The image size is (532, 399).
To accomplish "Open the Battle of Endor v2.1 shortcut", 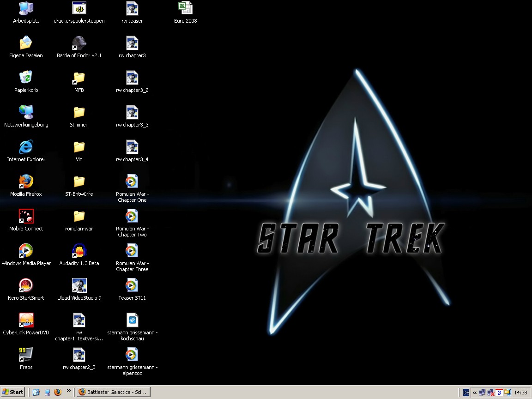I will pos(79,43).
